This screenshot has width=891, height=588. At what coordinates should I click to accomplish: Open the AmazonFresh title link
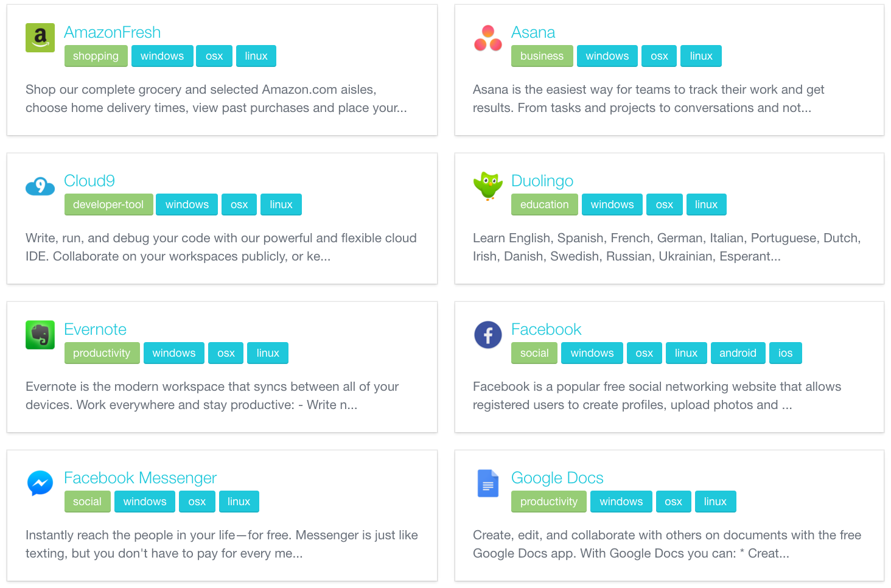pyautogui.click(x=113, y=32)
